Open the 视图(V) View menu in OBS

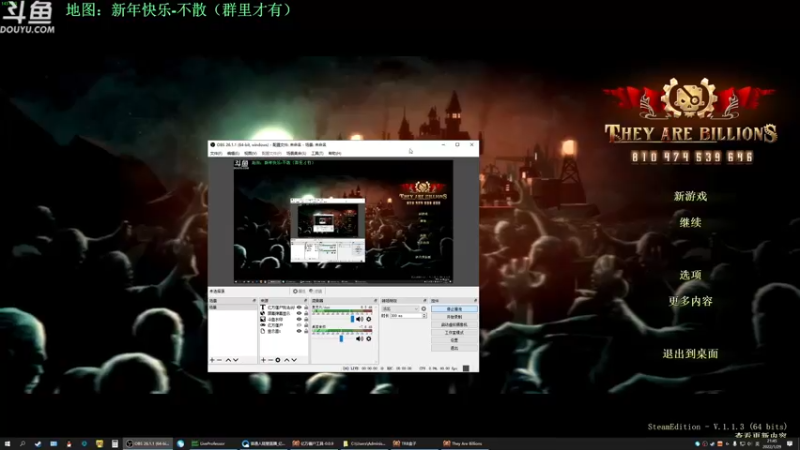[250, 153]
